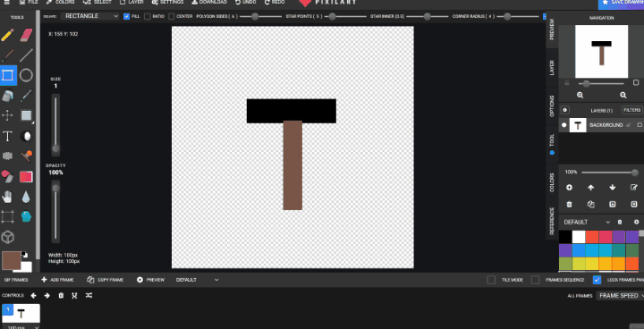The image size is (644, 329).
Task: Edit layer with the pencil-square icon
Action: [x=634, y=187]
